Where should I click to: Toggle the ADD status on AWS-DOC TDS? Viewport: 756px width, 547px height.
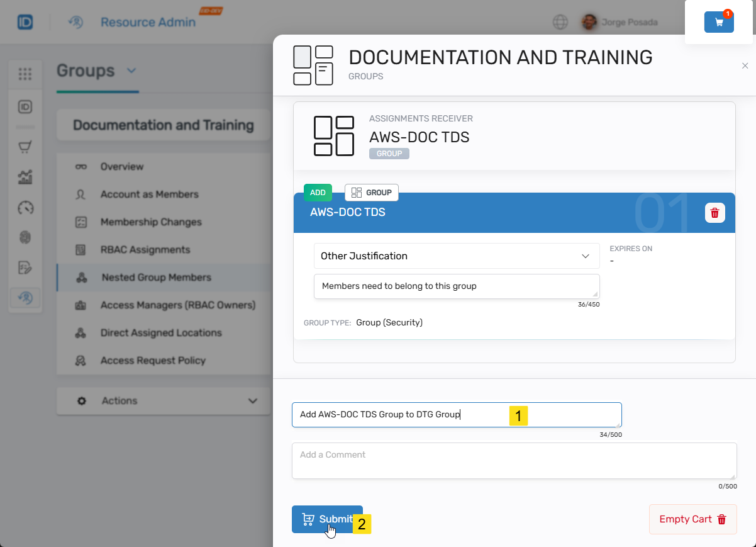point(318,193)
